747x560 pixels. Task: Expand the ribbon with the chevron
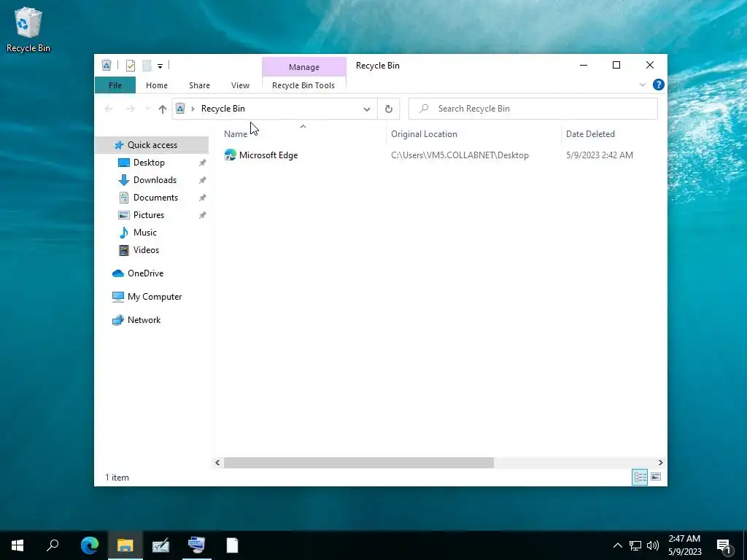[642, 85]
